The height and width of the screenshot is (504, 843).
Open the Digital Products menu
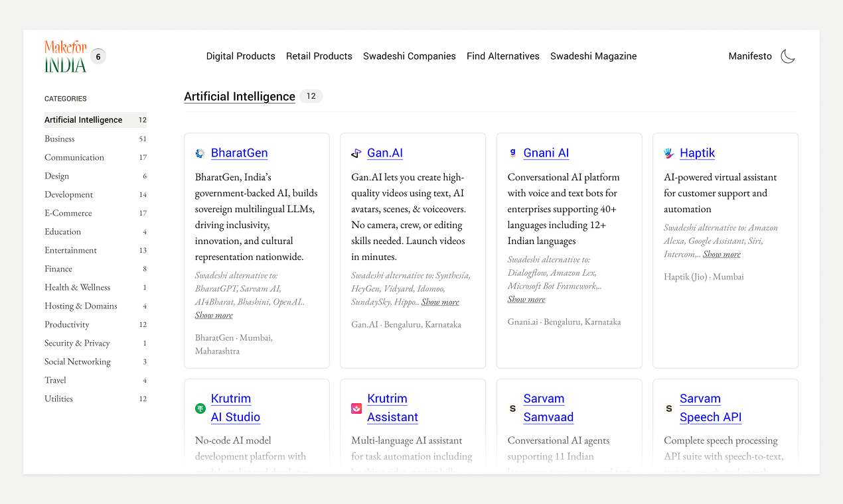click(240, 56)
